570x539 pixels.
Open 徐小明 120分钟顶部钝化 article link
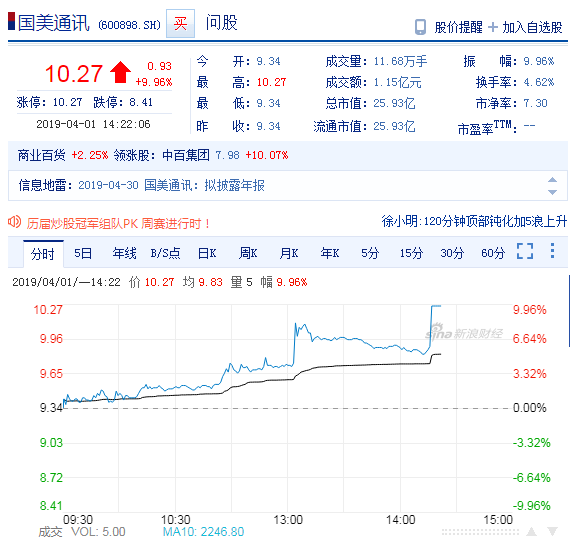coord(474,221)
